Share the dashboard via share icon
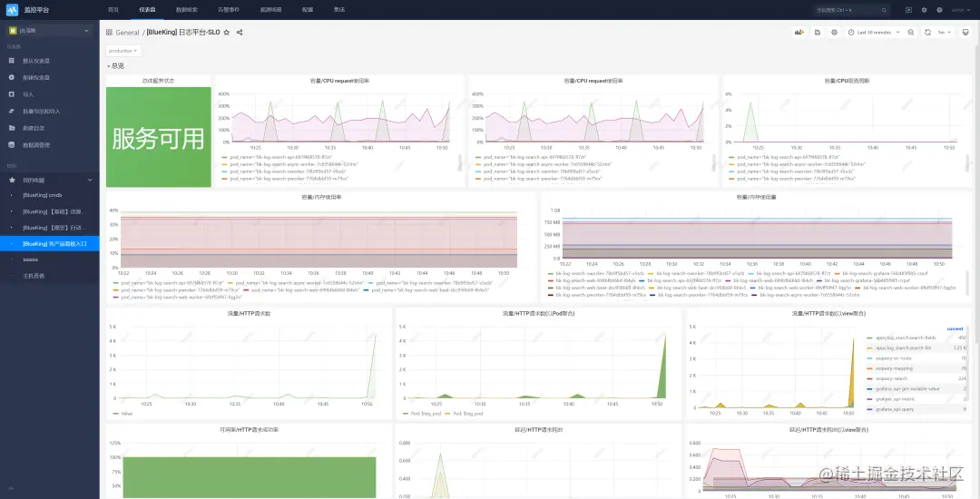This screenshot has height=499, width=980. 240,33
